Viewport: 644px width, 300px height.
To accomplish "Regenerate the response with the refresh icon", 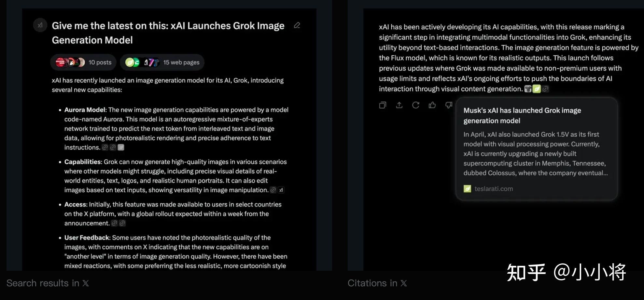I will pyautogui.click(x=416, y=105).
